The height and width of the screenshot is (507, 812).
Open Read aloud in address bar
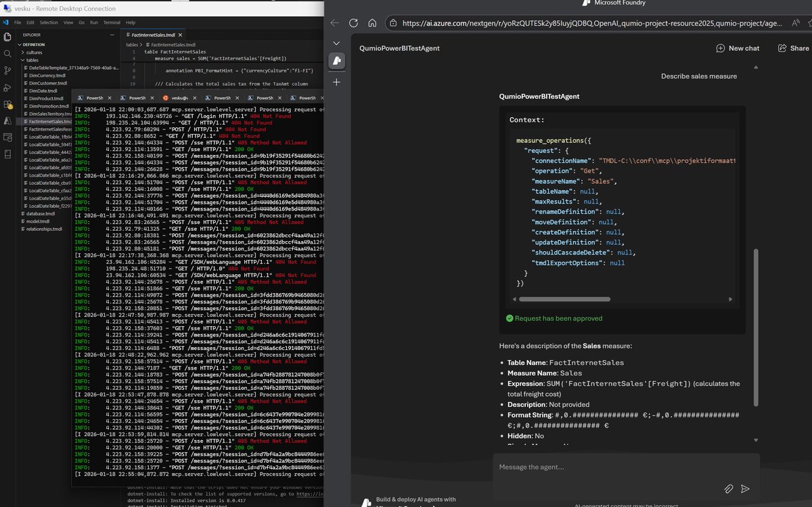[794, 22]
